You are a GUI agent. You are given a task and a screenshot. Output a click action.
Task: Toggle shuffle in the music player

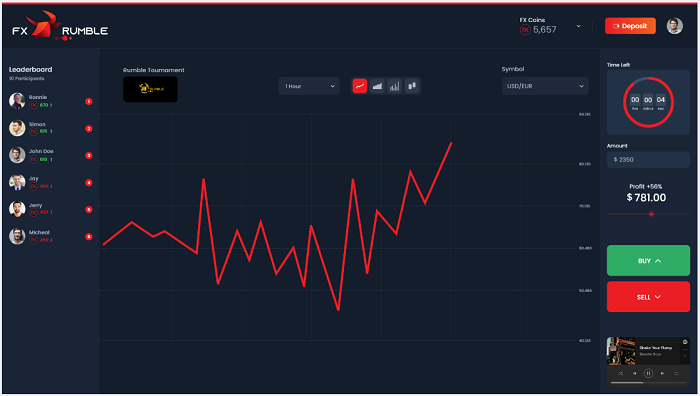(621, 373)
